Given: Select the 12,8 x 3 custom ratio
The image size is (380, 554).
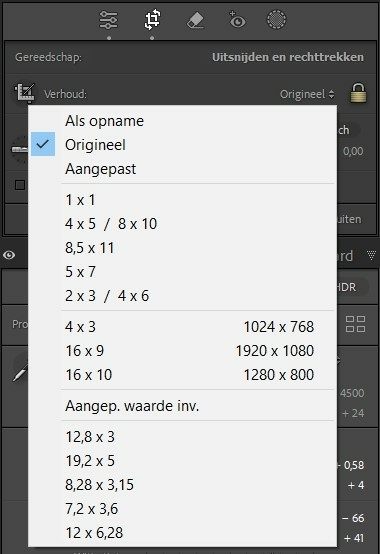Looking at the screenshot, I should click(x=182, y=437).
